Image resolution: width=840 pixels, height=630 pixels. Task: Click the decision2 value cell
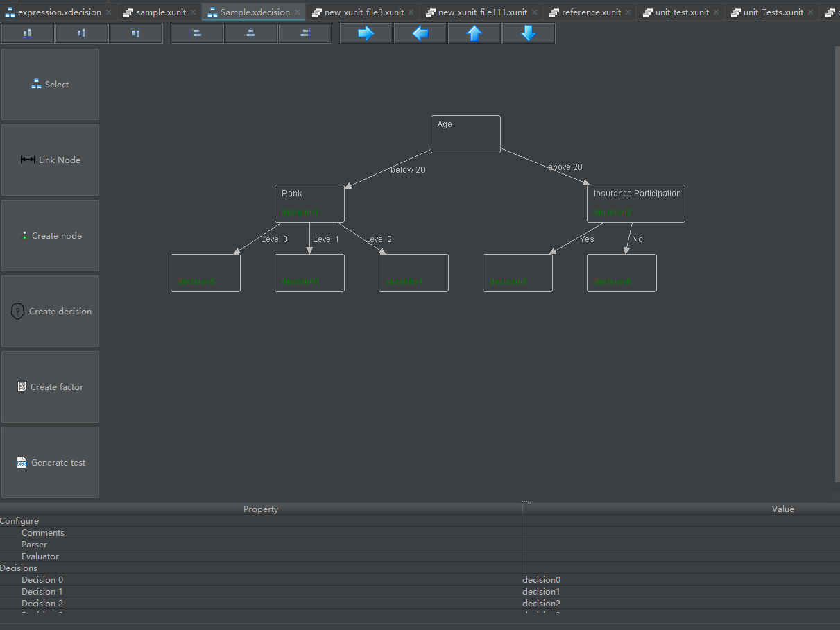coord(681,604)
